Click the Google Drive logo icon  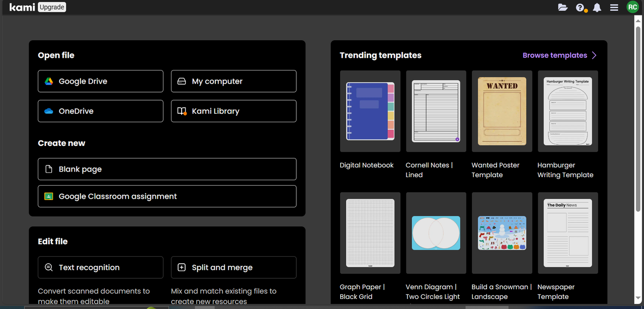click(49, 81)
